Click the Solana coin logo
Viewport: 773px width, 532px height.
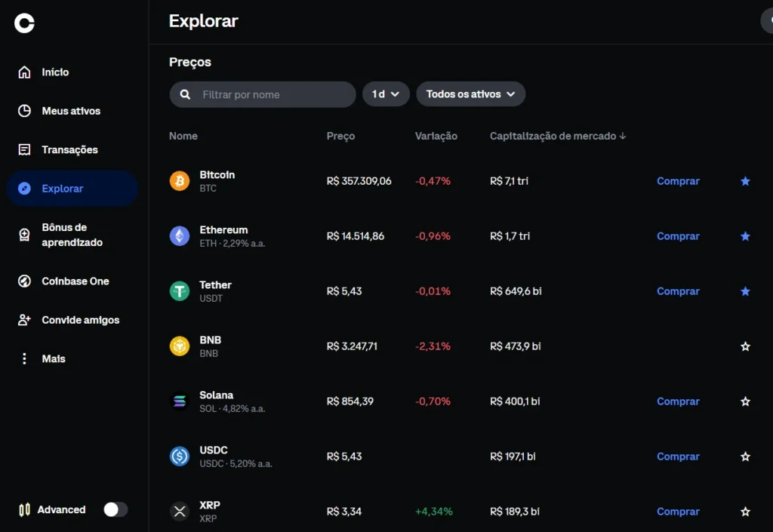point(180,401)
